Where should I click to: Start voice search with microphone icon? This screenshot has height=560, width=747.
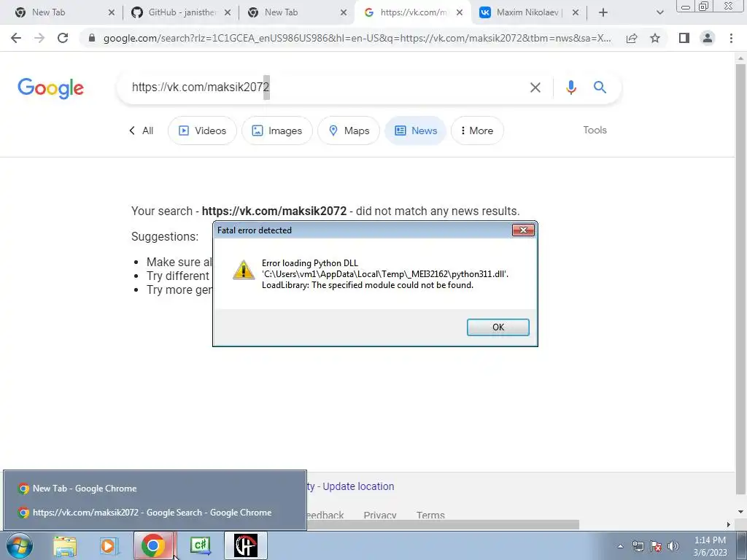point(570,87)
